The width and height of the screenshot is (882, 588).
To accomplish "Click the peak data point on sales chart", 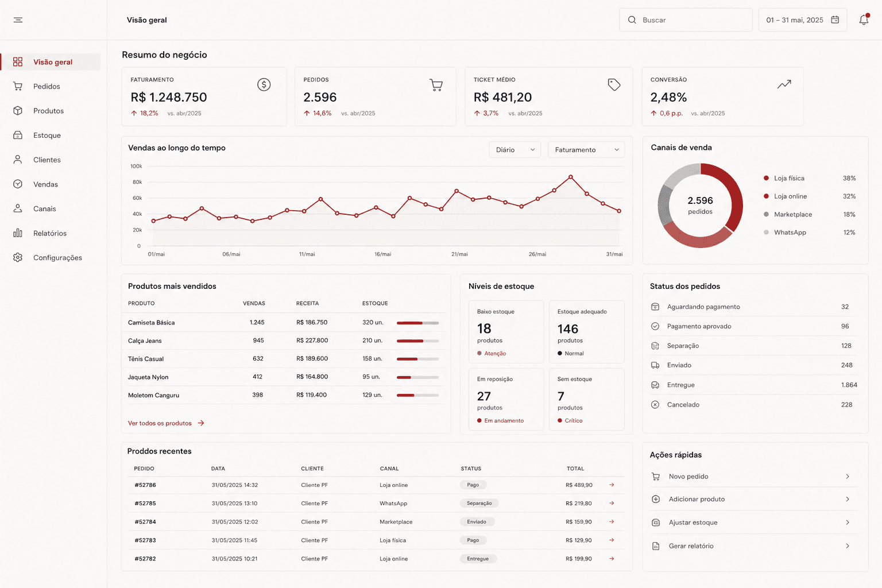I will [570, 177].
